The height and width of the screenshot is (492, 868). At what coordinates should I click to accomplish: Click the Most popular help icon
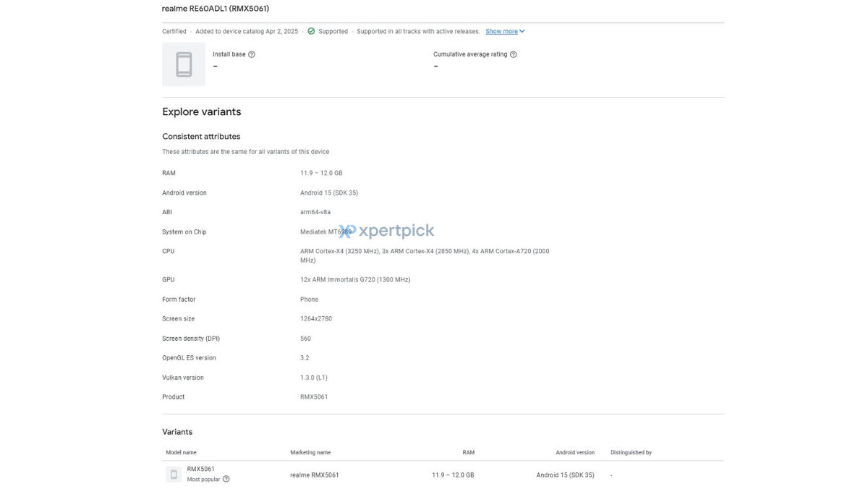[x=226, y=479]
